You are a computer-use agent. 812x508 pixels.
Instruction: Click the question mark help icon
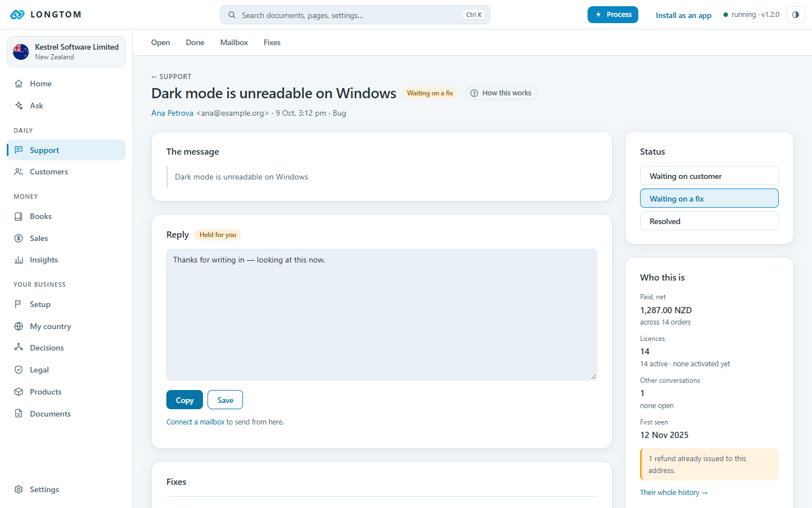[x=474, y=93]
